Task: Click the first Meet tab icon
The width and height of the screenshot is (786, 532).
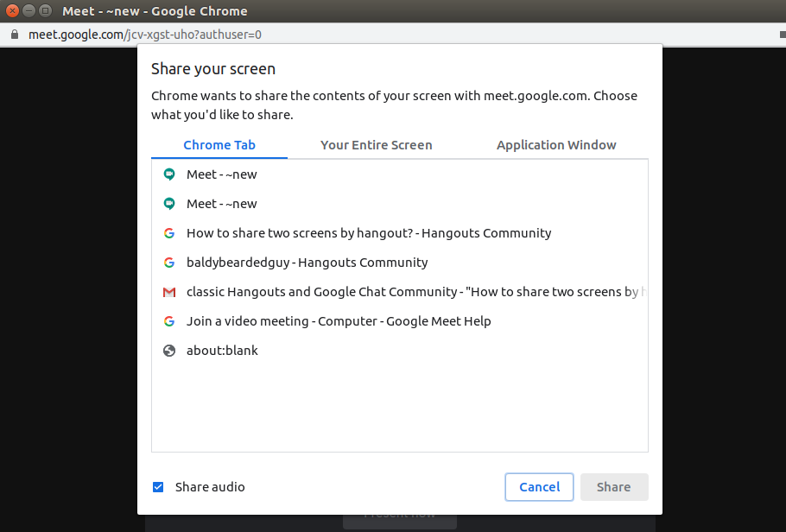Action: click(169, 174)
